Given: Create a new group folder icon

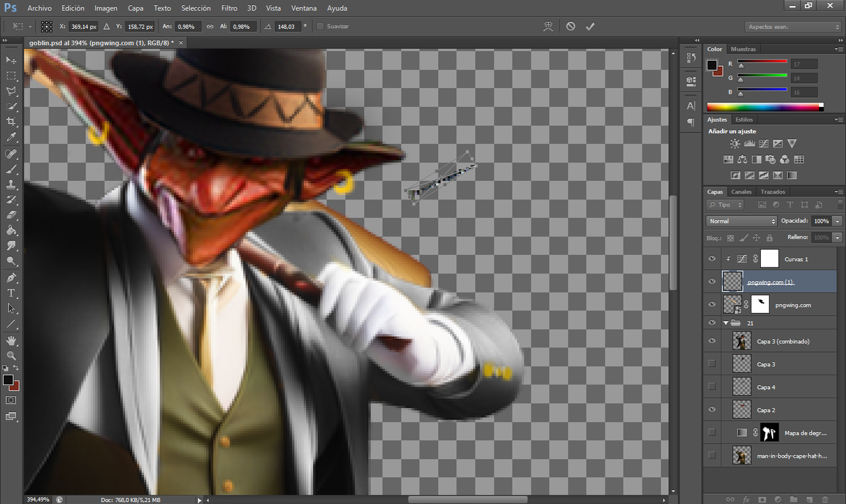Looking at the screenshot, I should pyautogui.click(x=794, y=499).
